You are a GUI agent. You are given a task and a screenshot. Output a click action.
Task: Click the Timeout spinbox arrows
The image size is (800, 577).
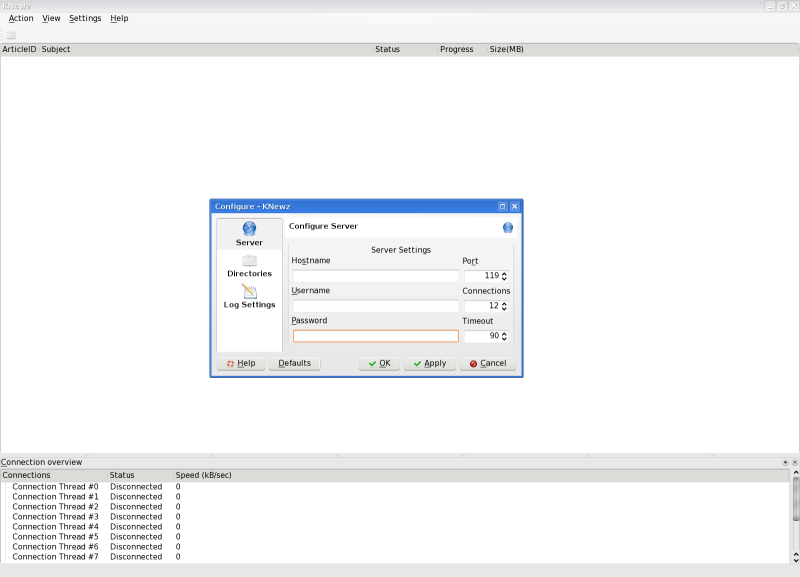[504, 336]
